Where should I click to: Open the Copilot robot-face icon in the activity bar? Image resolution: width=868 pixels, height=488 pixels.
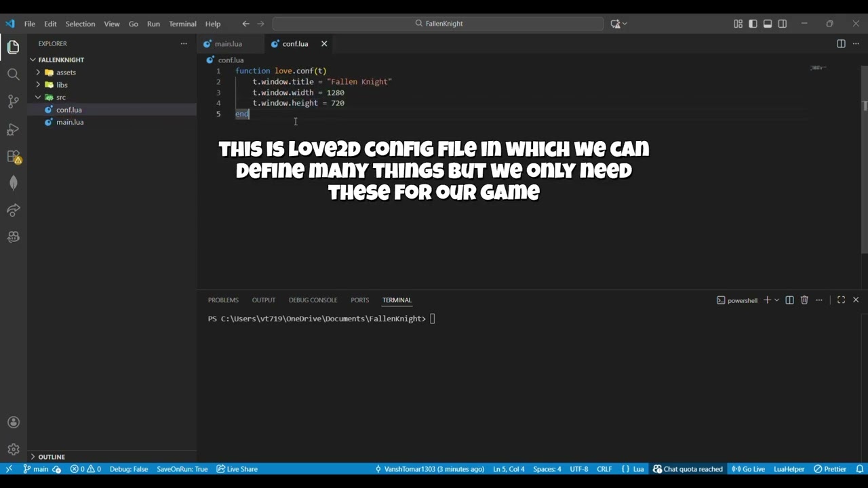click(x=14, y=237)
